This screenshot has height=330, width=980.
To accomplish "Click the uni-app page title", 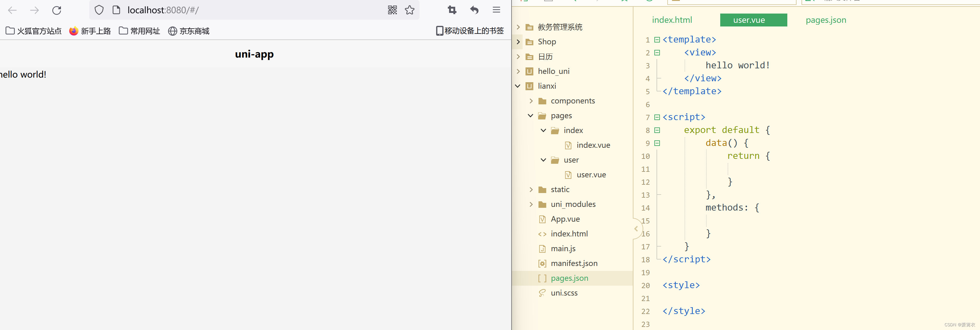I will tap(254, 54).
